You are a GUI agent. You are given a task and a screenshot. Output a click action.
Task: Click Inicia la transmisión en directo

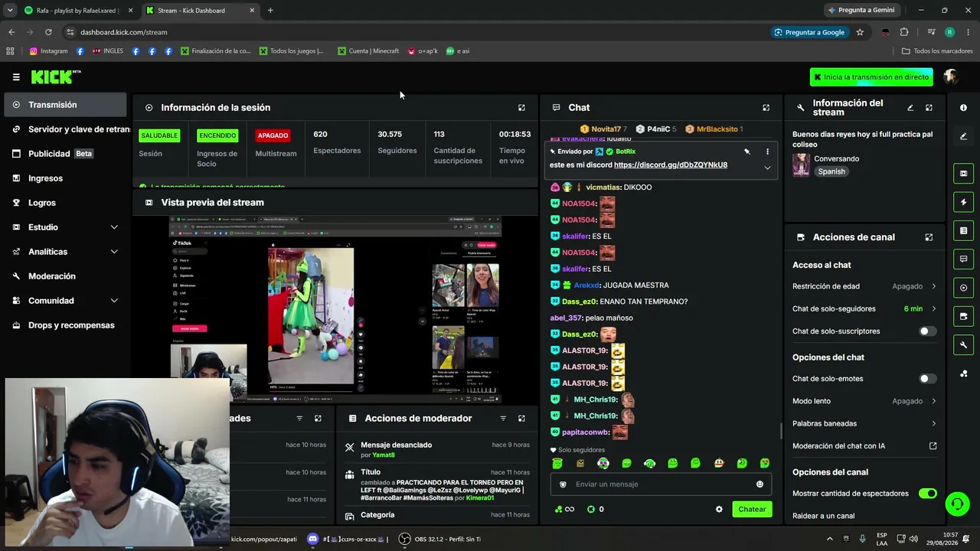[871, 77]
